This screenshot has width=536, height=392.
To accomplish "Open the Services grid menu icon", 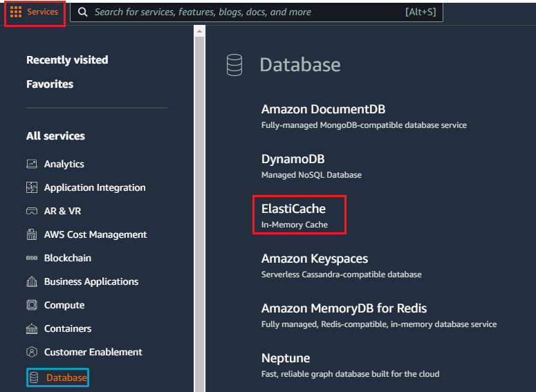I will coord(16,12).
